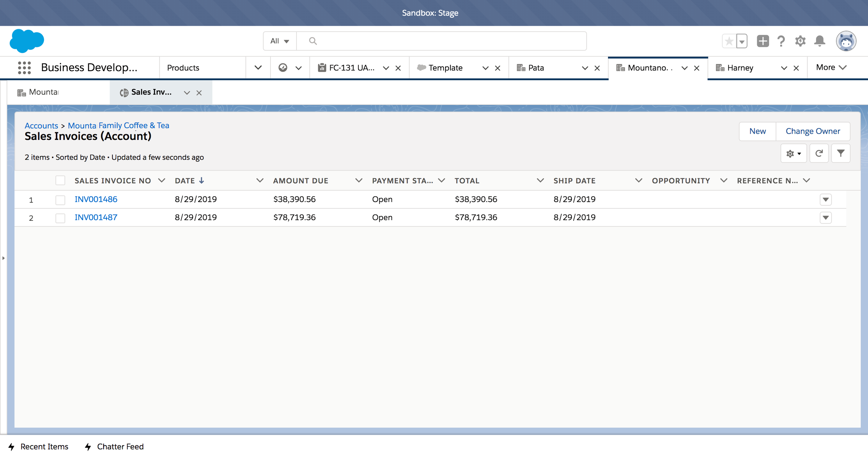The width and height of the screenshot is (868, 459).
Task: Open list view controls gear menu
Action: pos(793,153)
